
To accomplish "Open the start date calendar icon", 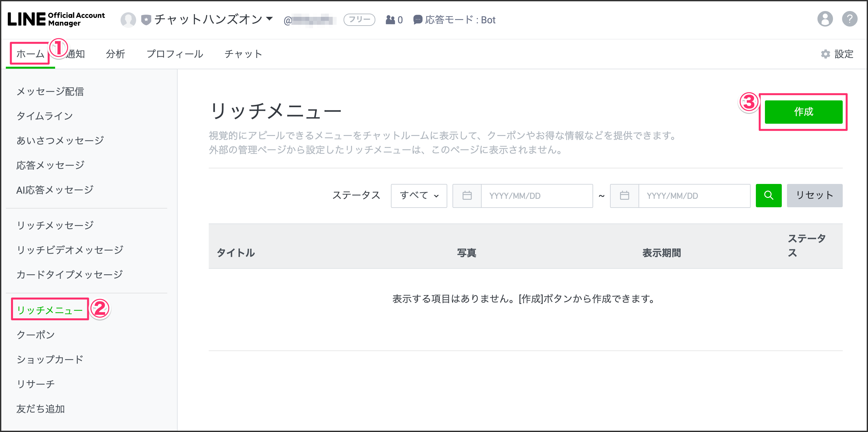I will (467, 196).
